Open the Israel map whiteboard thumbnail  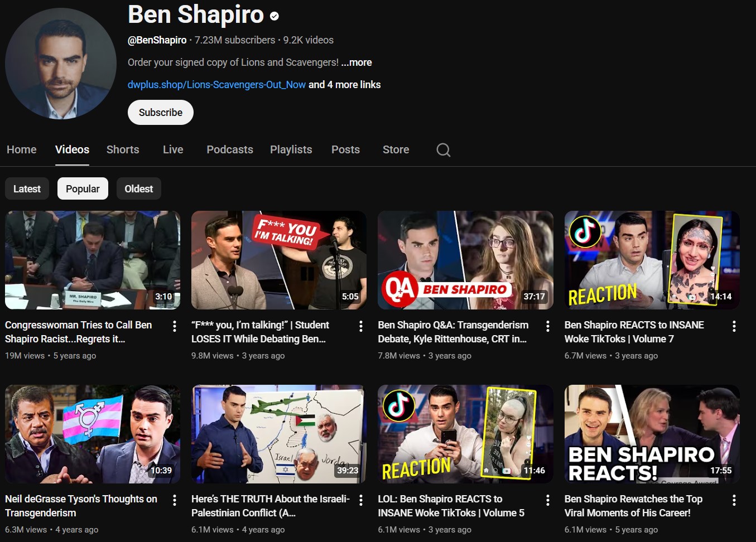[279, 434]
